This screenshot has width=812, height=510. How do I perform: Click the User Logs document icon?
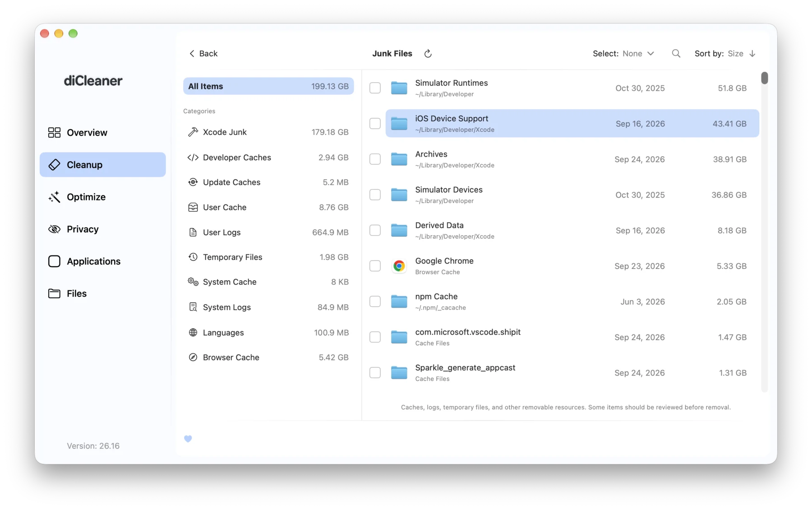[x=193, y=232]
